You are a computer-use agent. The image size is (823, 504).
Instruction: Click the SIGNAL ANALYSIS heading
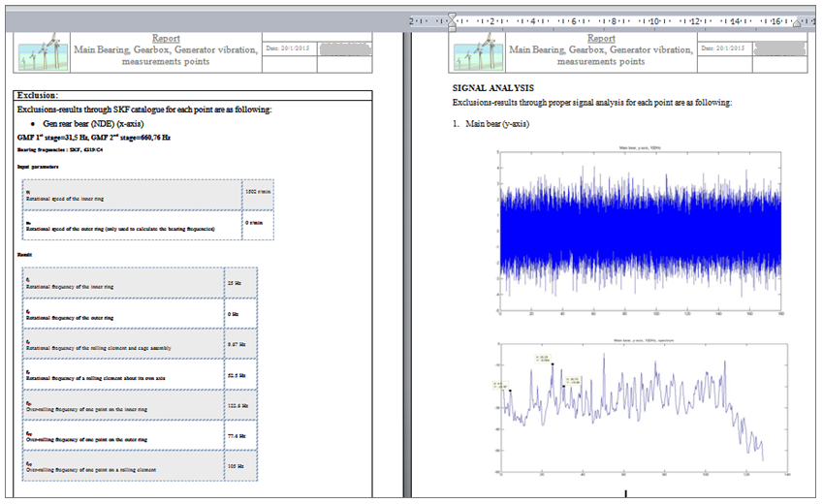[x=492, y=88]
